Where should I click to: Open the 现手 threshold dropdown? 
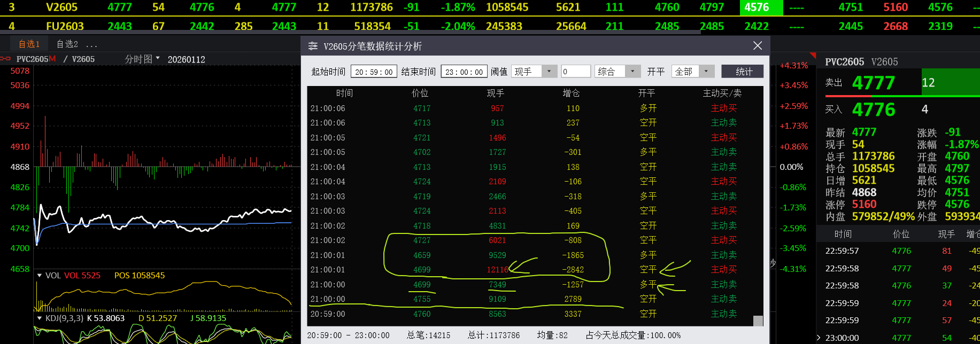pos(549,72)
